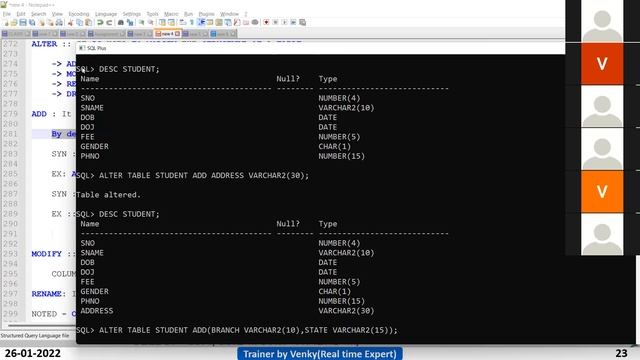Open the Window menu
Screen dimensions: 640x360
click(229, 14)
